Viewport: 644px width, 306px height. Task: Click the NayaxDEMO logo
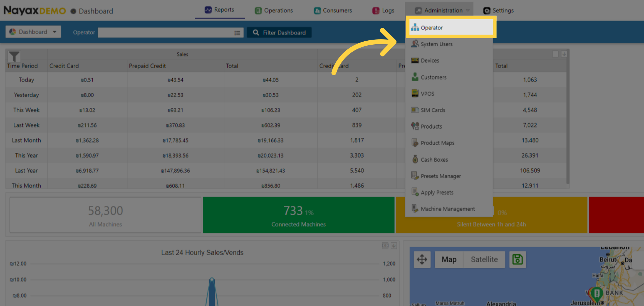pos(35,11)
